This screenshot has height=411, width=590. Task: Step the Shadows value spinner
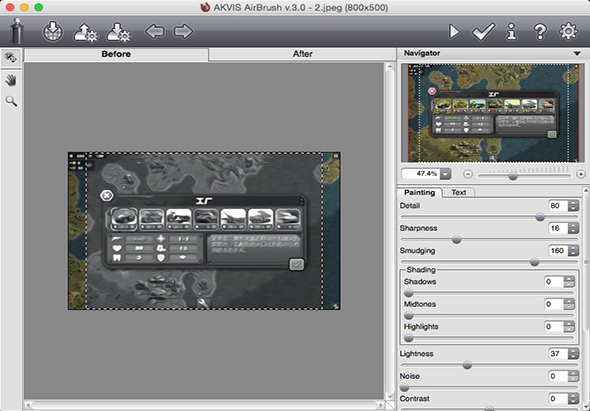(569, 282)
